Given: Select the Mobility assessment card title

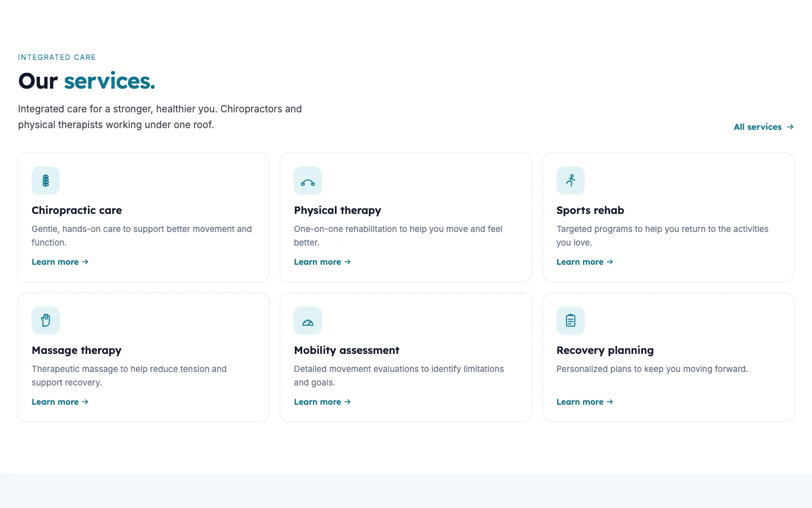Looking at the screenshot, I should coord(347,351).
